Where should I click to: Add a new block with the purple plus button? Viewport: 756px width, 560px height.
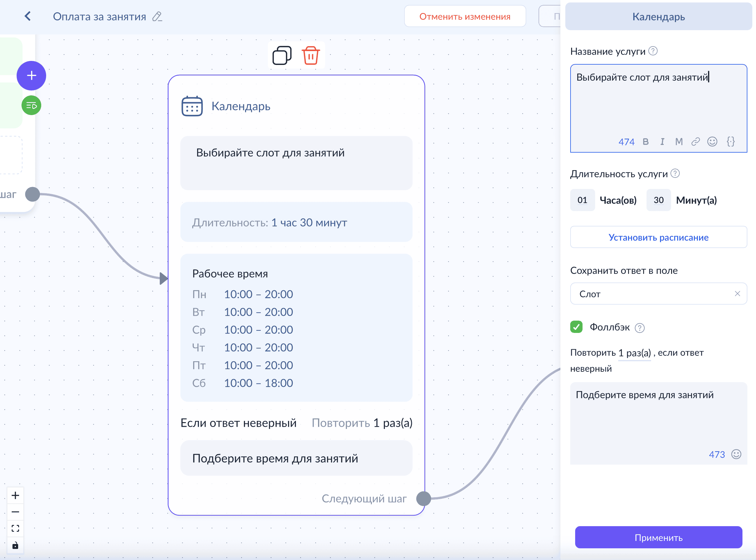pos(31,76)
